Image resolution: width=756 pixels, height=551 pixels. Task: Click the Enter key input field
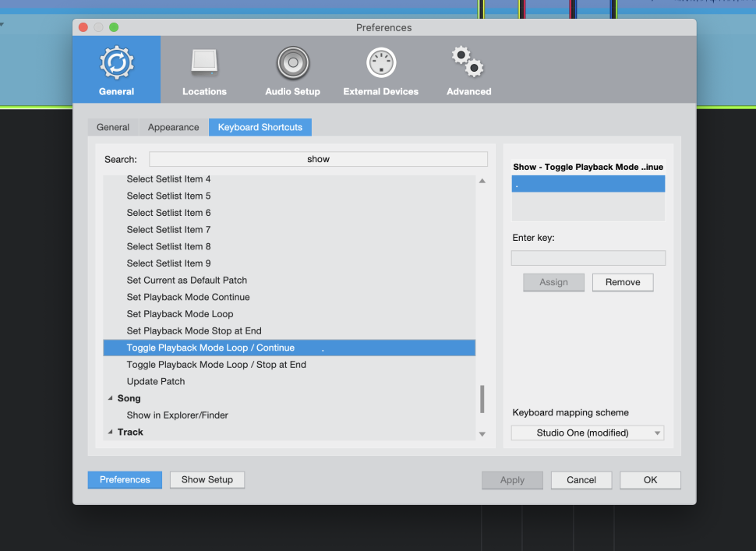click(588, 258)
